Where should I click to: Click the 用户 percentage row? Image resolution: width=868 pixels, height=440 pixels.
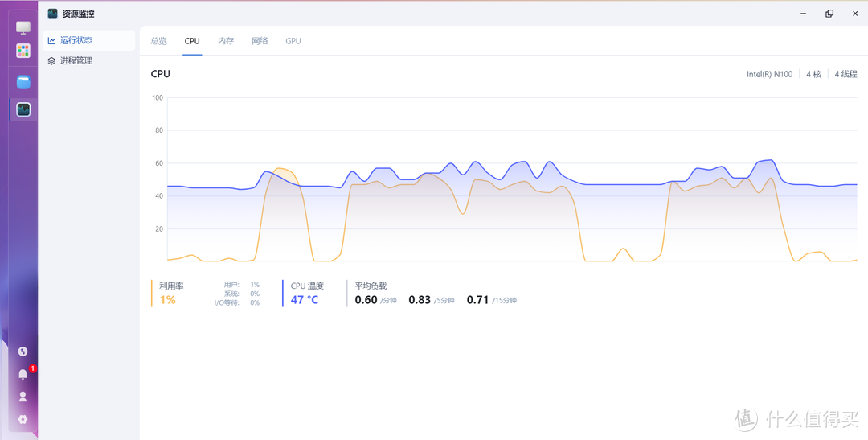coord(242,284)
